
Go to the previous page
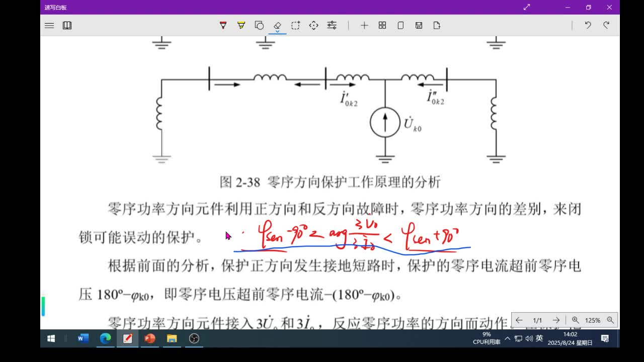click(x=519, y=320)
